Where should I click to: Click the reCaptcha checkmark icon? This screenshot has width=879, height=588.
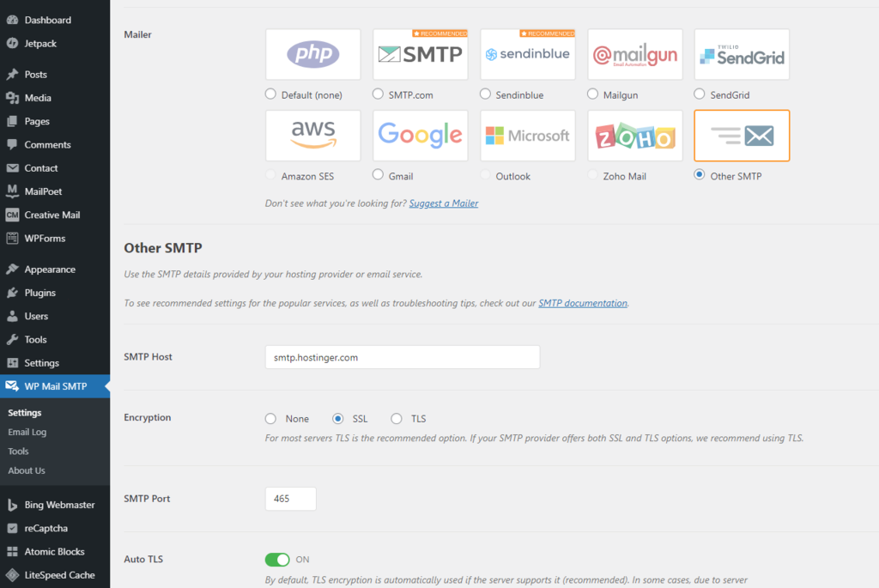pyautogui.click(x=12, y=529)
